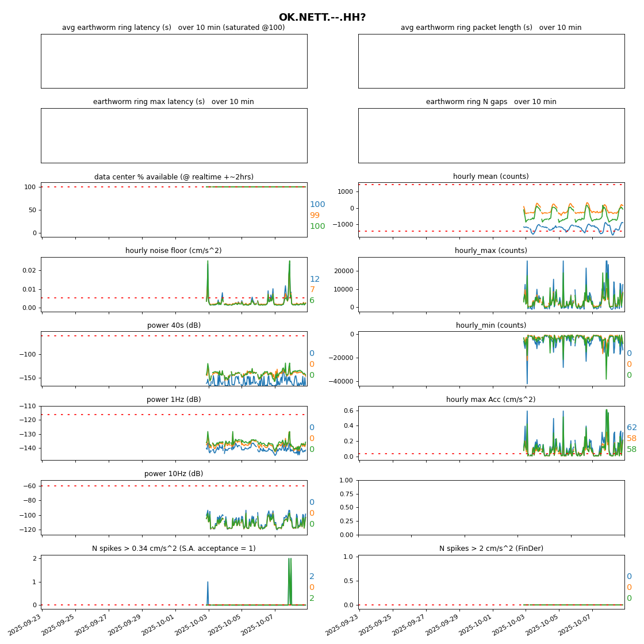
Task: Click the OK.NETT.--.HH? figure title
Action: [x=322, y=17]
